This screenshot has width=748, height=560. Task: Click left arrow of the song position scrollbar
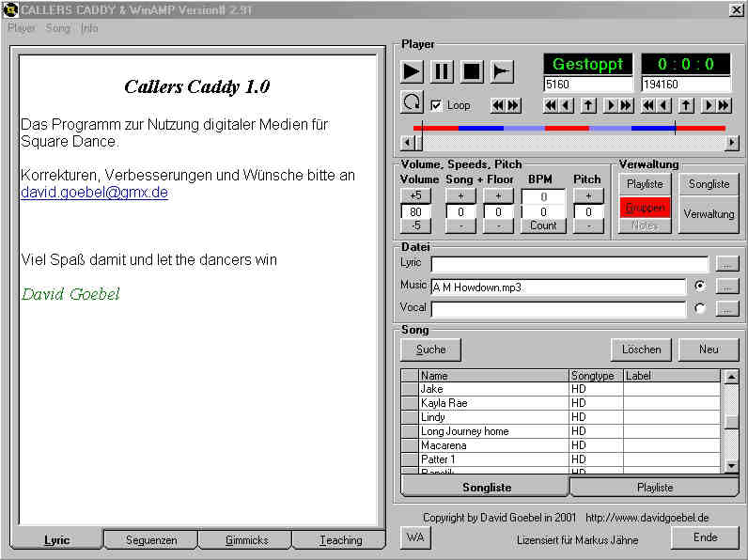point(407,143)
